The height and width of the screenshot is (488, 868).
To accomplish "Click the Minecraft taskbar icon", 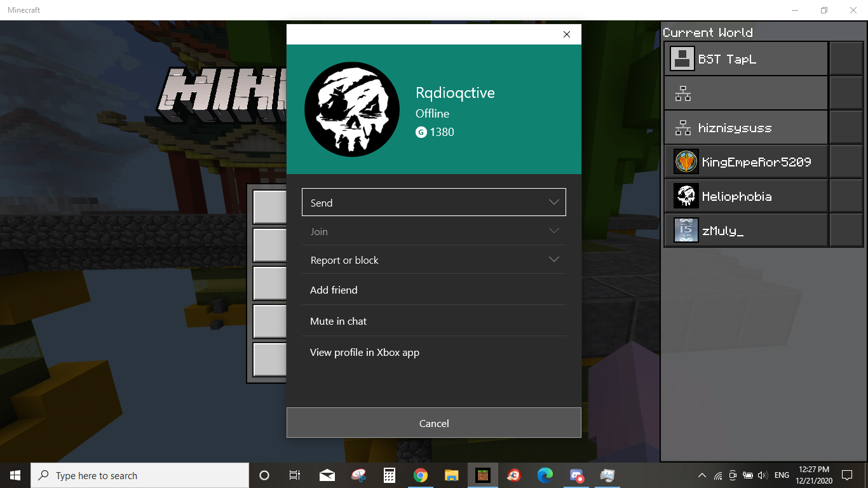I will [483, 475].
